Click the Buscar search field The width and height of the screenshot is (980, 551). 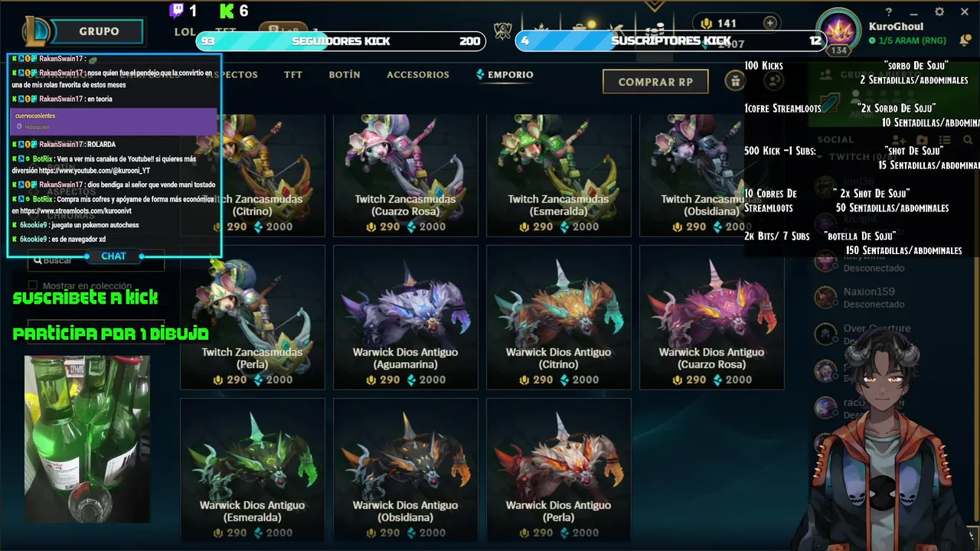pyautogui.click(x=96, y=260)
